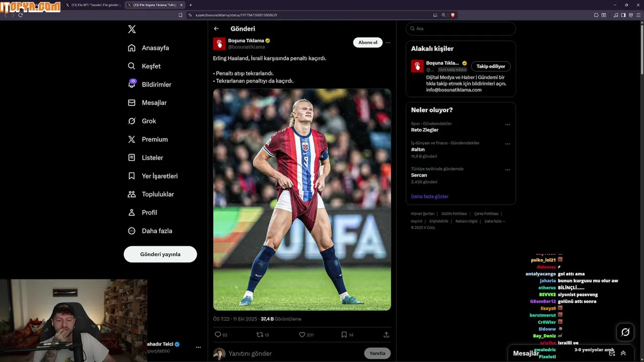Click bookmark icon left of address bar
The height and width of the screenshot is (362, 644).
point(181,15)
